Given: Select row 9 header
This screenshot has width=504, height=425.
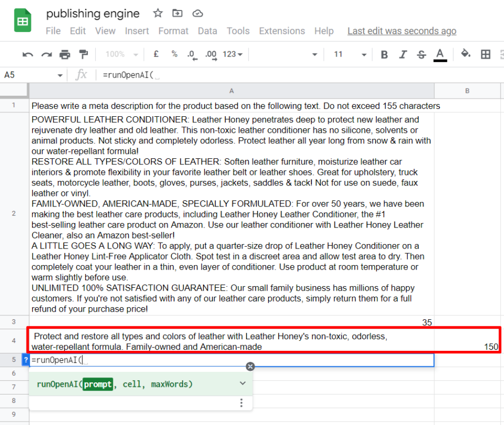Looking at the screenshot, I should [x=14, y=414].
